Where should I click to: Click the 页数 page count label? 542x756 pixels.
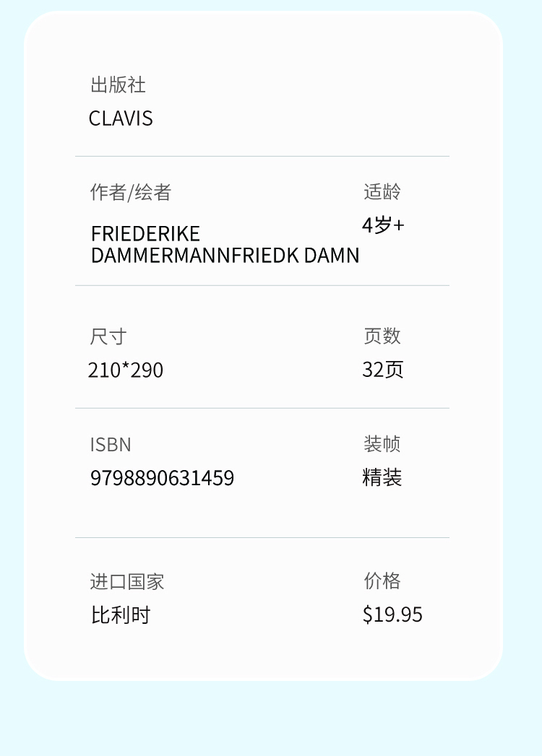[x=382, y=335]
